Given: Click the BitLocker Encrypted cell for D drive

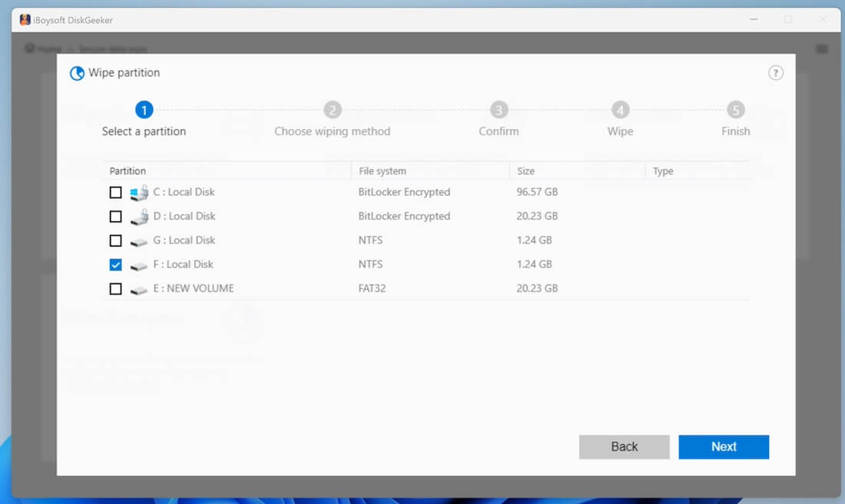Looking at the screenshot, I should click(404, 216).
